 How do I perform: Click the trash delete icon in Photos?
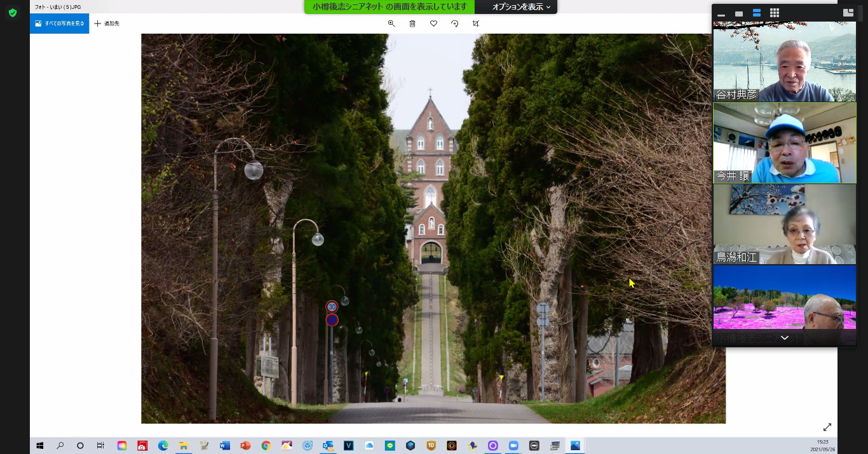point(412,23)
